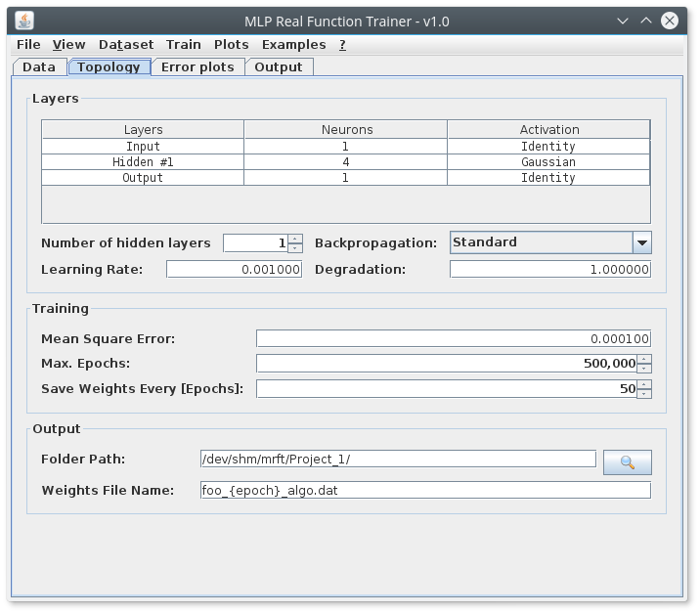Decrease Save Weights Every epochs value
Viewport: 700px width, 614px height.
click(643, 393)
